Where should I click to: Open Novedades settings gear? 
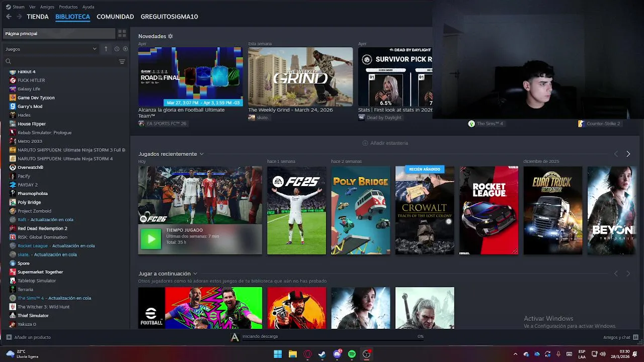(x=170, y=36)
